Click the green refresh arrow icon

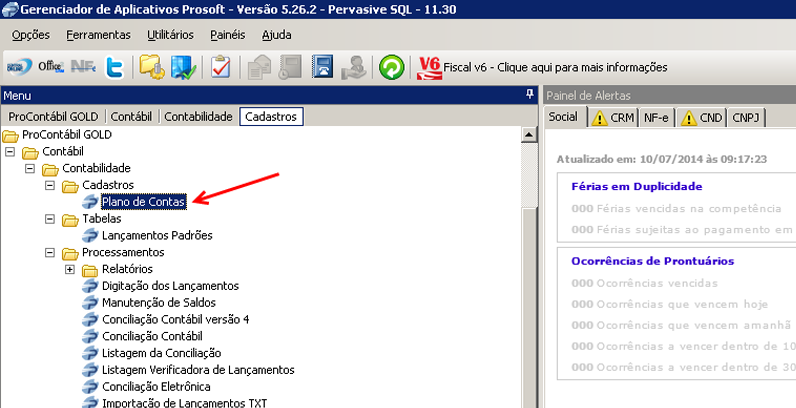coord(391,67)
